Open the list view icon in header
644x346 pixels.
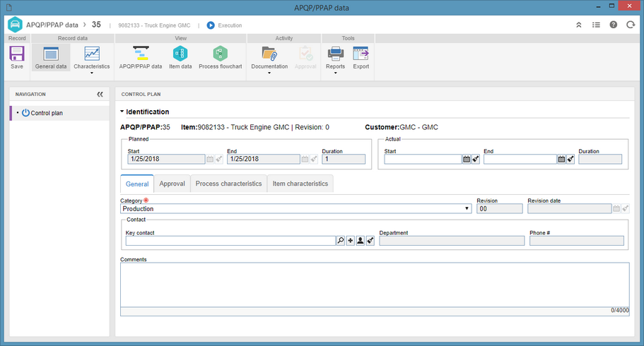click(596, 25)
